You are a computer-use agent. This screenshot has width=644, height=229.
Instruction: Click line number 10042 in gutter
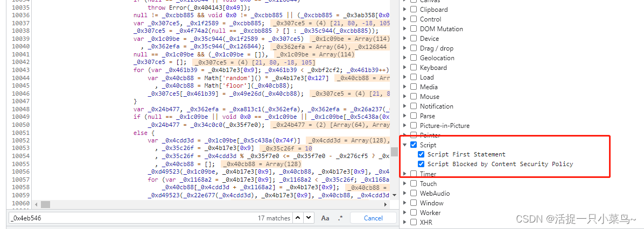click(x=20, y=62)
